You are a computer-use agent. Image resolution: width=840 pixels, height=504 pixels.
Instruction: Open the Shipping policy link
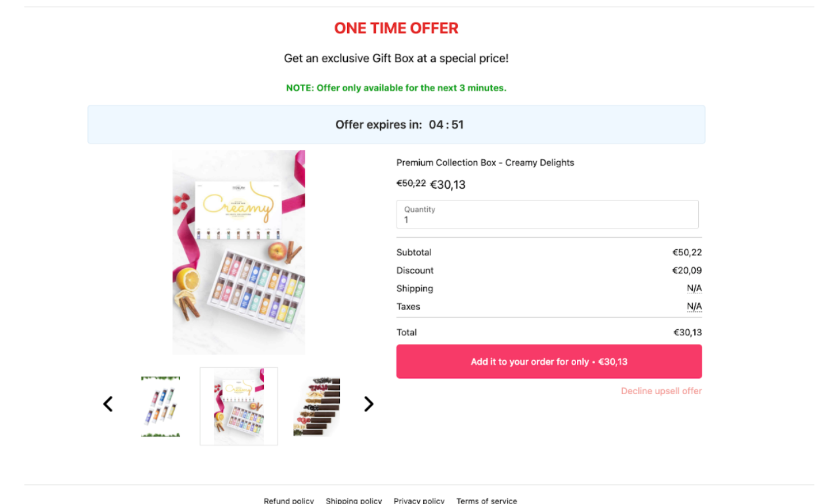click(354, 500)
